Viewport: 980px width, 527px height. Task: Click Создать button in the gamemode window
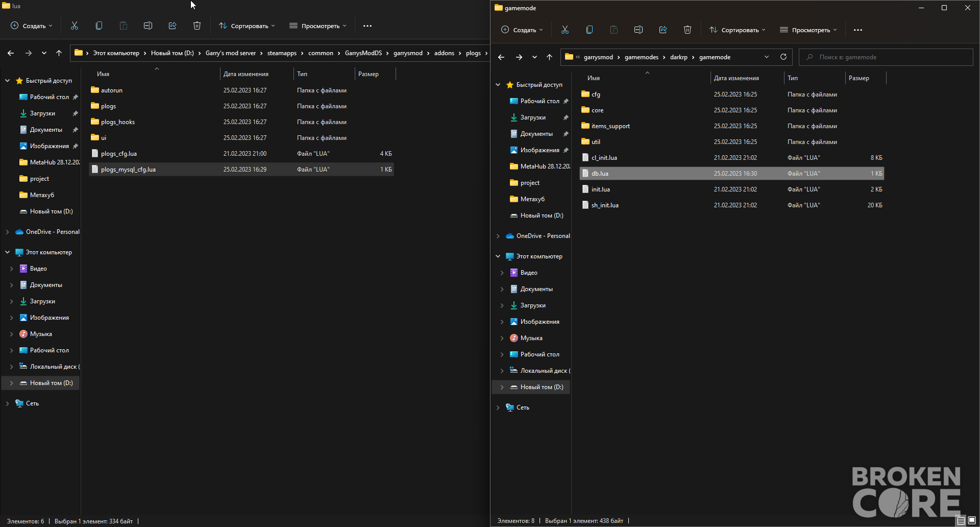point(522,30)
